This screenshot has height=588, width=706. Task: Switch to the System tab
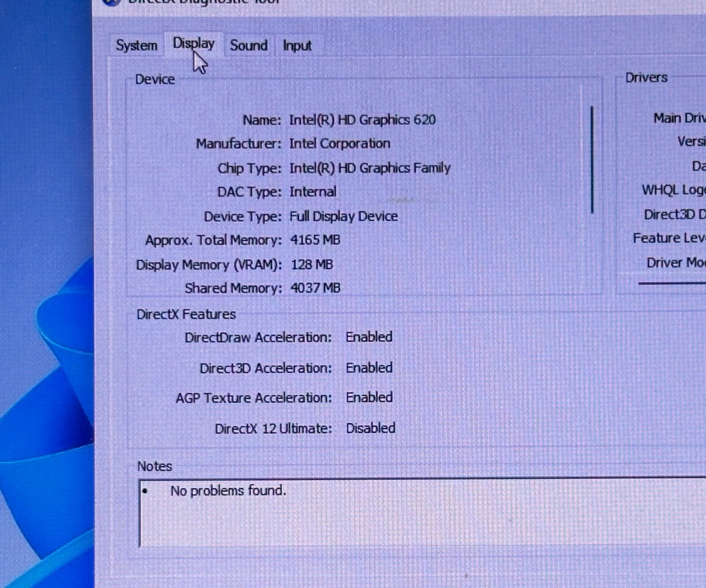(136, 45)
